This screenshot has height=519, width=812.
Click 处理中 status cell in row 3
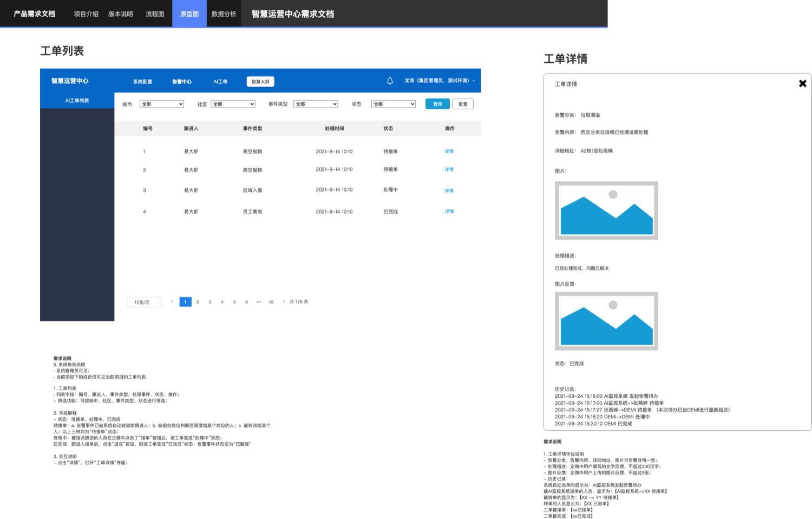click(390, 190)
